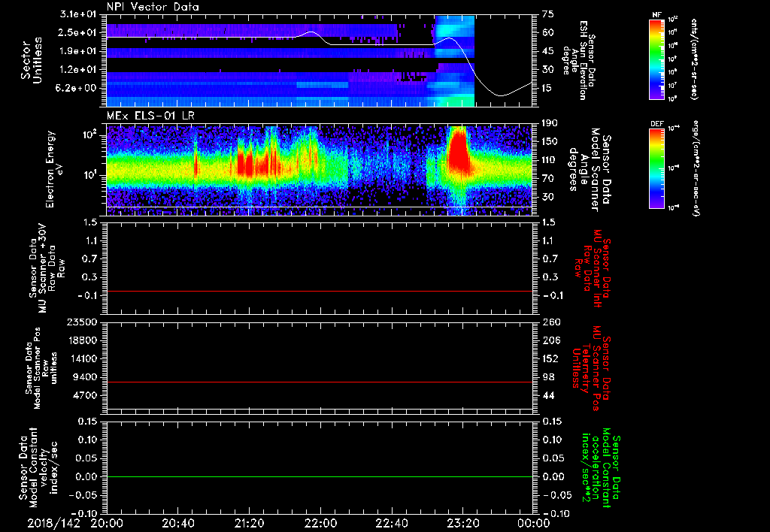Click the NF flux color bar
Viewport: 770px width, 532px height.
click(x=656, y=59)
